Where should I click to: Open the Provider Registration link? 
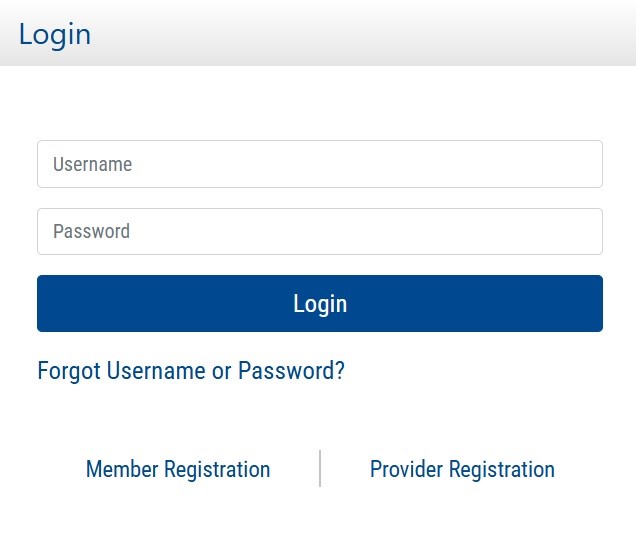[x=462, y=469]
